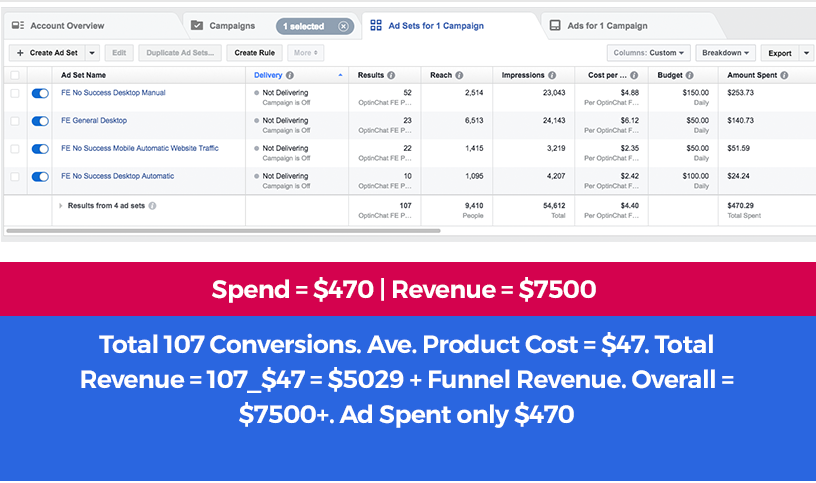Click info icon beside Results from 4 ad sets
Viewport: 816px width, 483px height.
click(152, 205)
